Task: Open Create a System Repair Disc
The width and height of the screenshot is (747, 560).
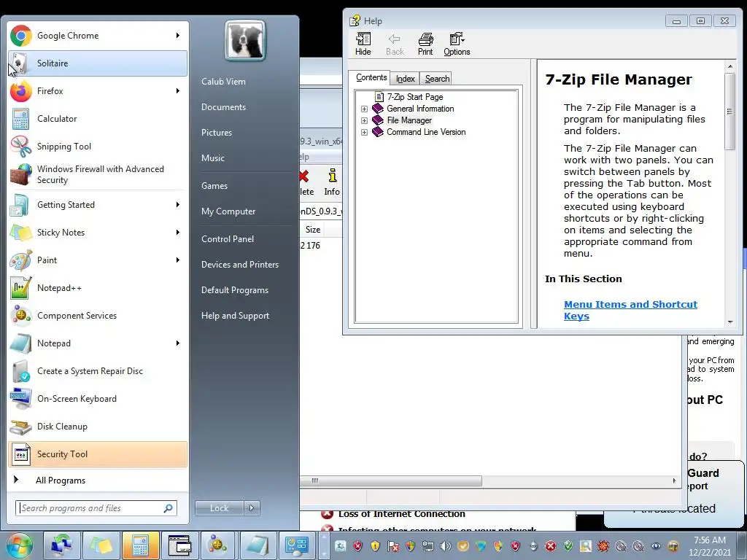Action: tap(98, 370)
